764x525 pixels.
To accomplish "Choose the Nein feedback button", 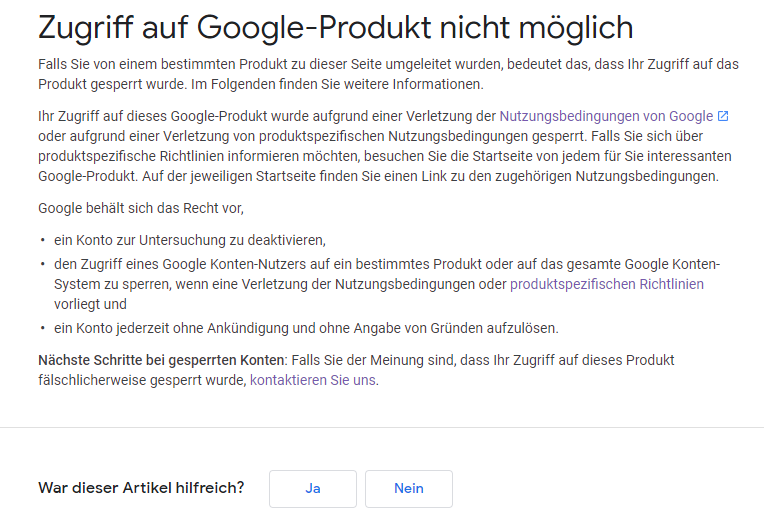I will pos(409,488).
